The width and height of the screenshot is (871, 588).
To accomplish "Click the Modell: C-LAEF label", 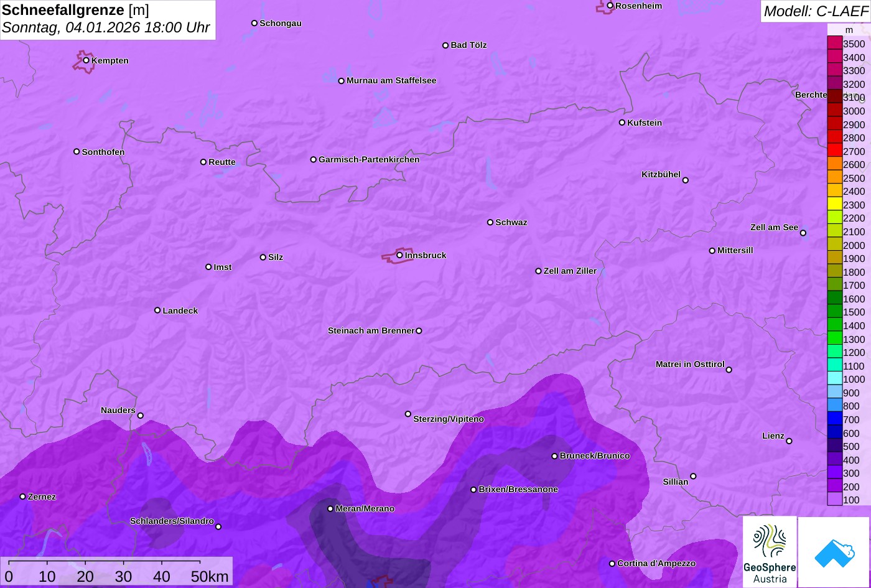I will pos(815,11).
